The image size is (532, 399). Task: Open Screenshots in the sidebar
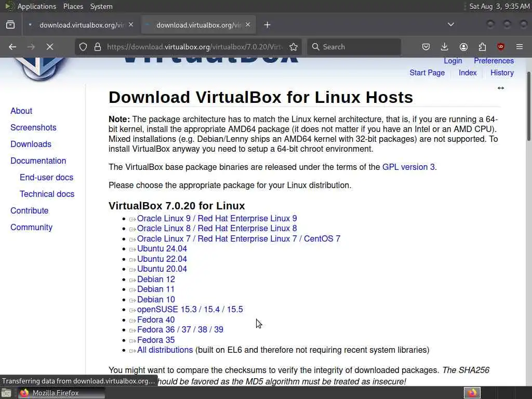point(33,128)
